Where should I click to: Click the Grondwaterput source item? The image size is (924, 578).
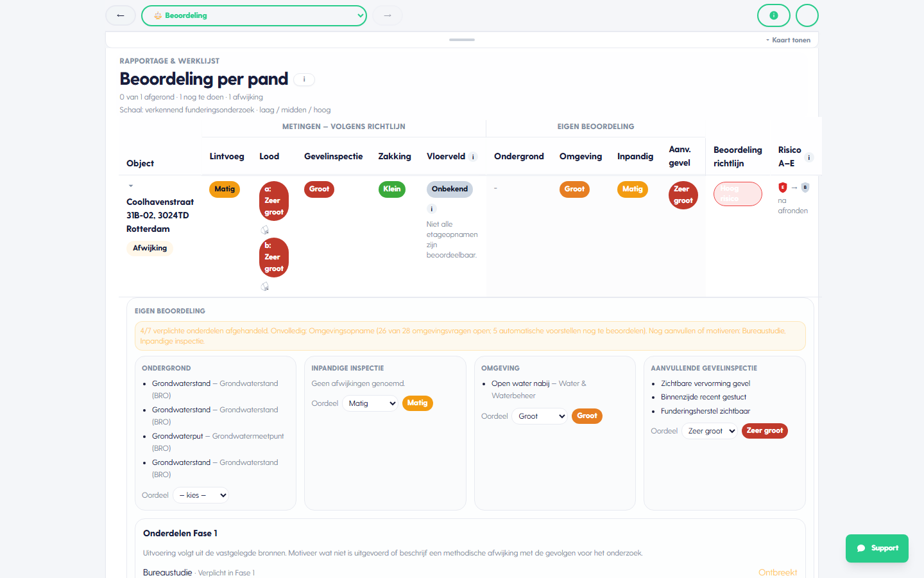(x=178, y=436)
